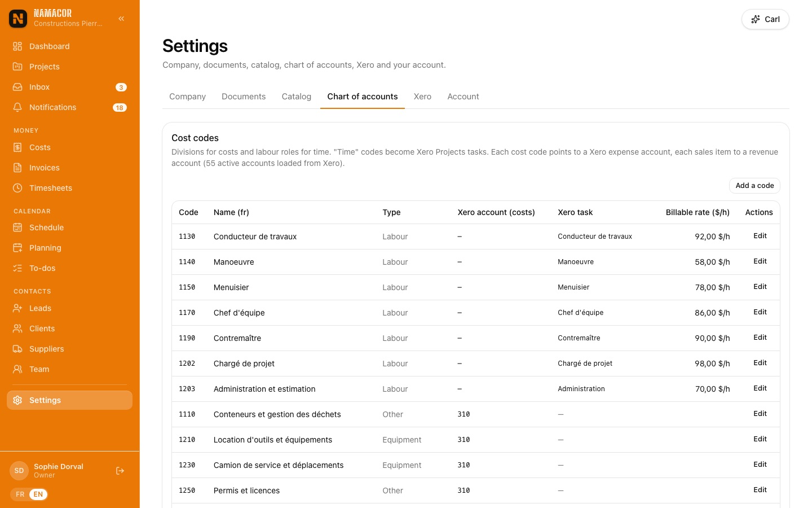Click the Planning calendar icon

coord(17,248)
